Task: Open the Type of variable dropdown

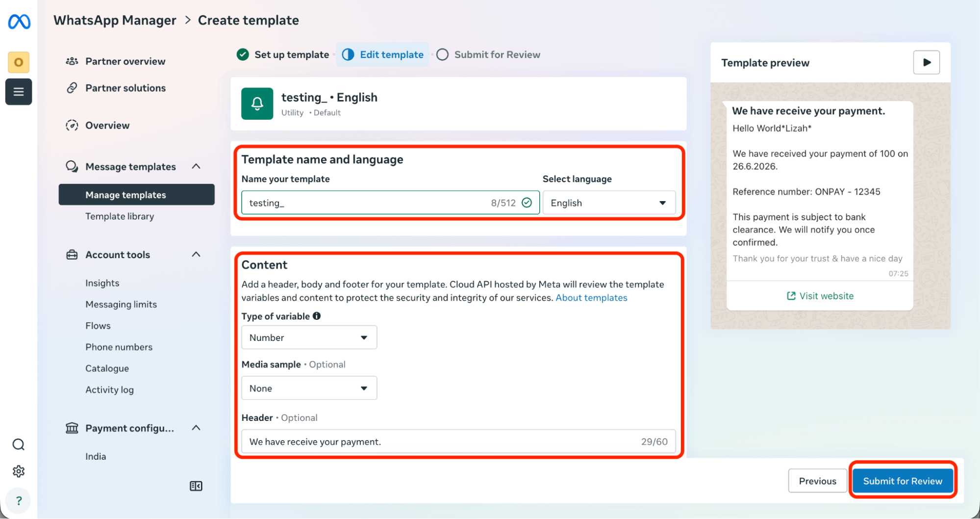Action: point(309,337)
